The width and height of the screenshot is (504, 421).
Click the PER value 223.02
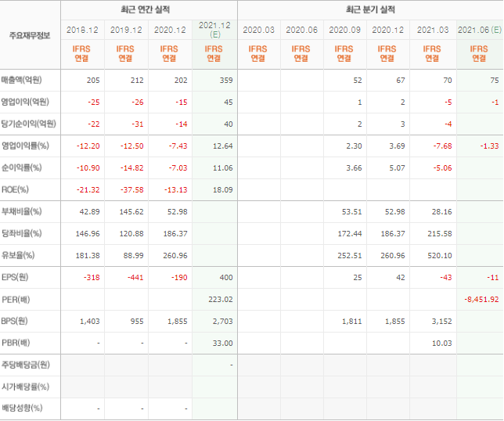coord(221,300)
